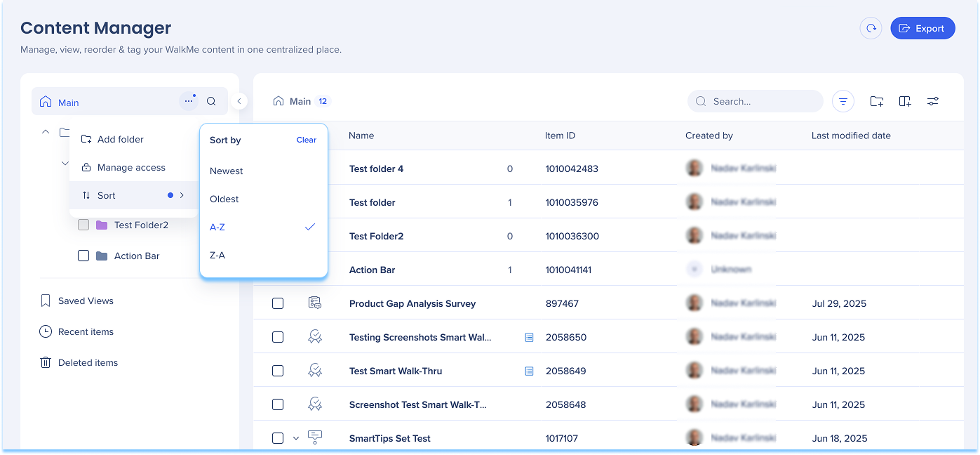980x455 pixels.
Task: Click the Search input field
Action: click(761, 101)
